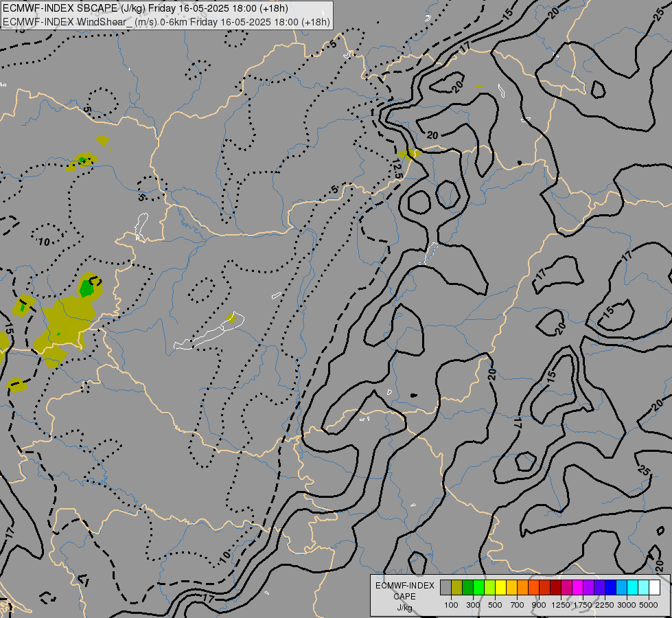Click the 300 value on the legend scale

(473, 605)
